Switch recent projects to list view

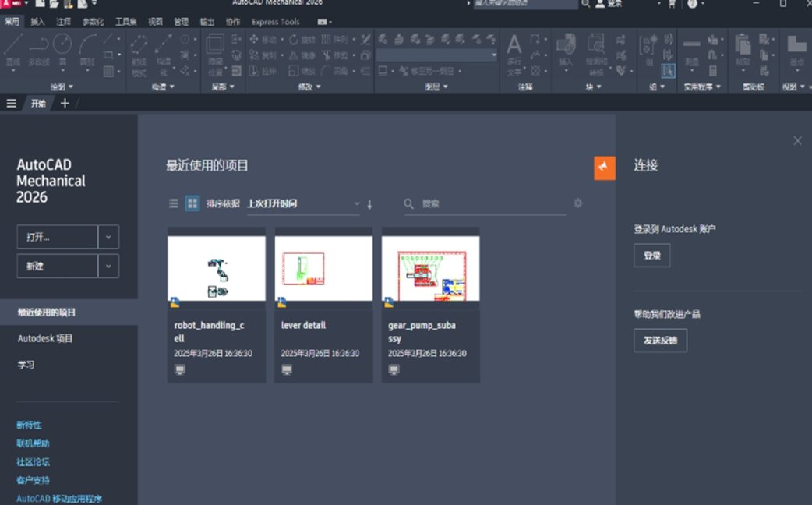pyautogui.click(x=174, y=203)
